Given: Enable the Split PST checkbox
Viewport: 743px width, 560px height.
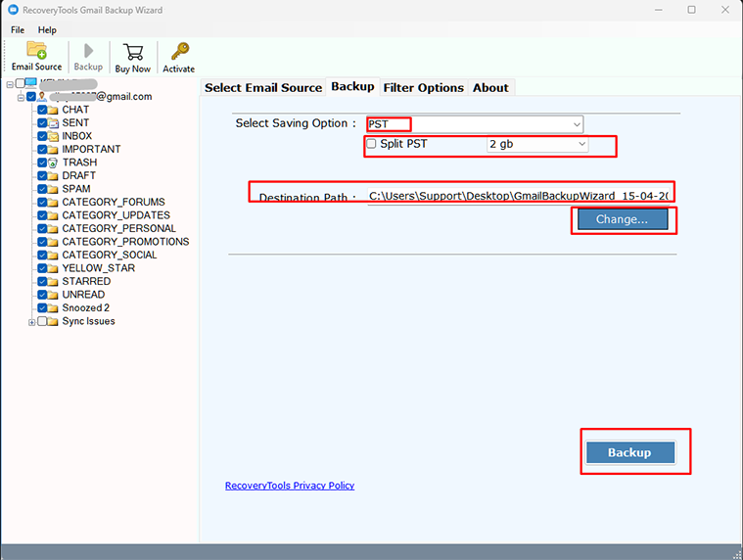Looking at the screenshot, I should tap(372, 144).
